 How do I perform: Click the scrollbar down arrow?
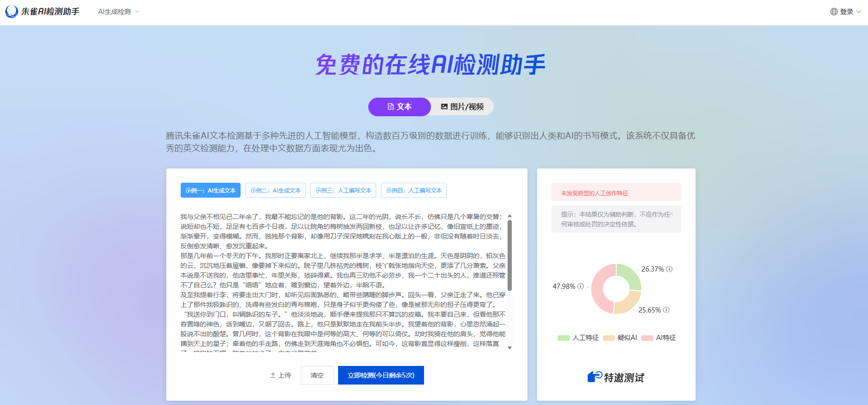point(509,348)
